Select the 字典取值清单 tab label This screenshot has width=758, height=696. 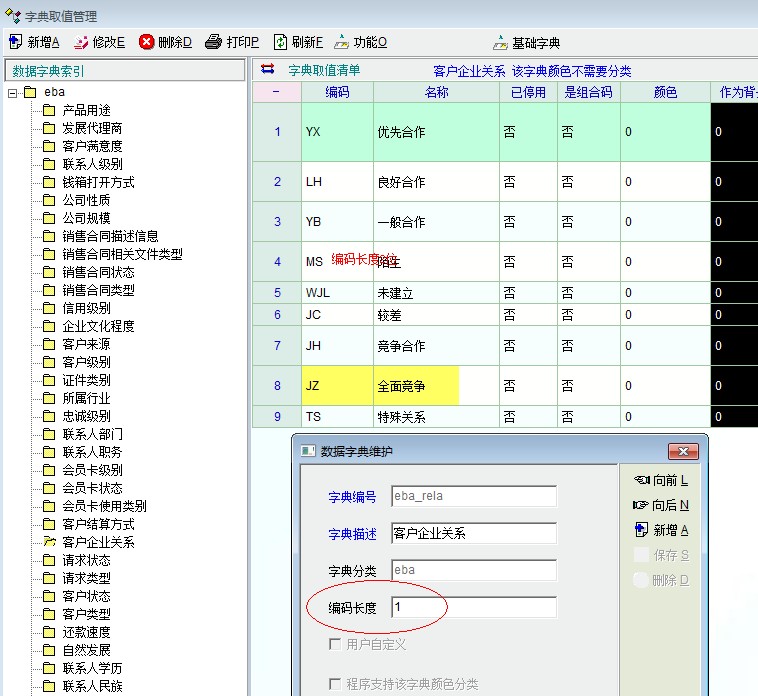pyautogui.click(x=324, y=71)
